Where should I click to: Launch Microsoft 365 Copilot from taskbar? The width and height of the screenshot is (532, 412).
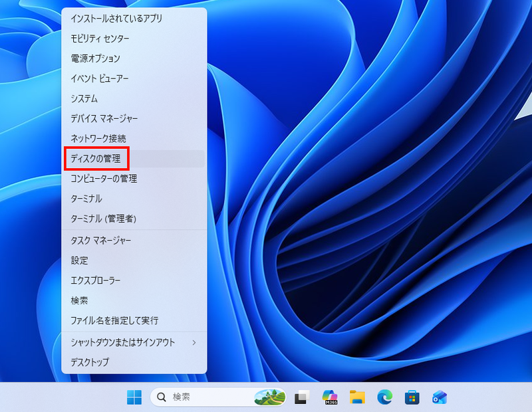pyautogui.click(x=330, y=397)
